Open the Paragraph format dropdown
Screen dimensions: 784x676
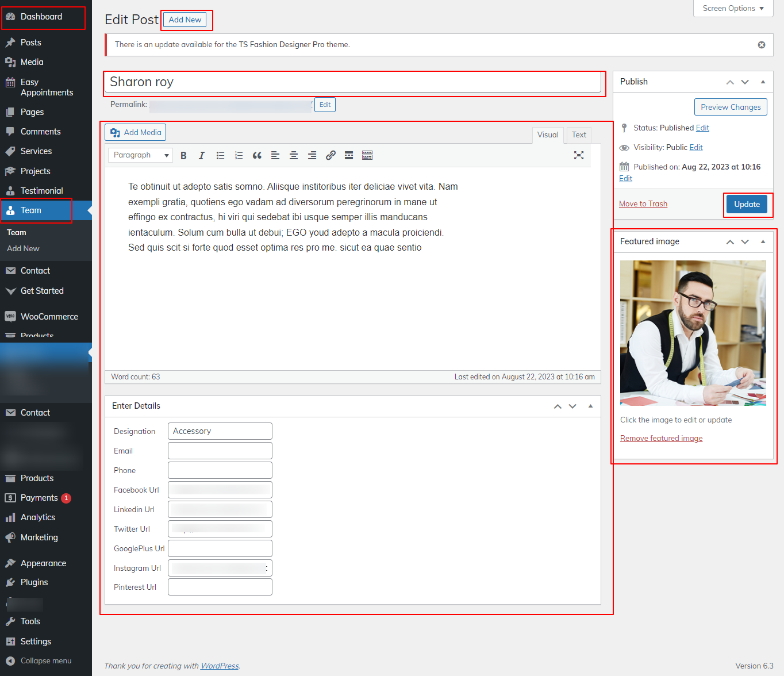tap(141, 155)
